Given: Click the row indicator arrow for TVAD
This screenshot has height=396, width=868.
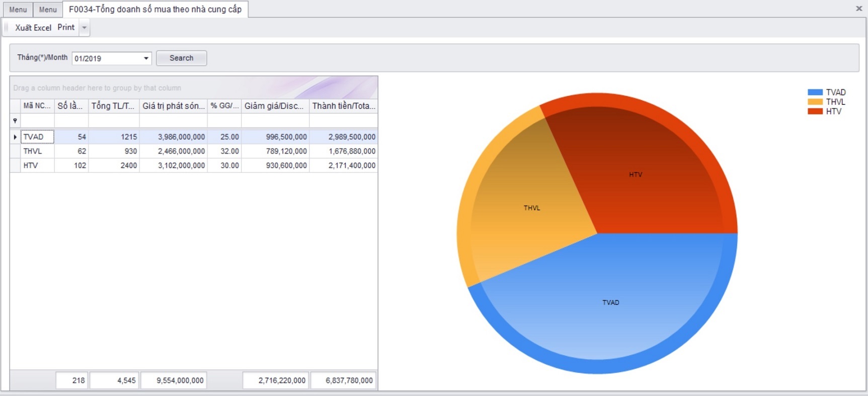Looking at the screenshot, I should click(15, 137).
